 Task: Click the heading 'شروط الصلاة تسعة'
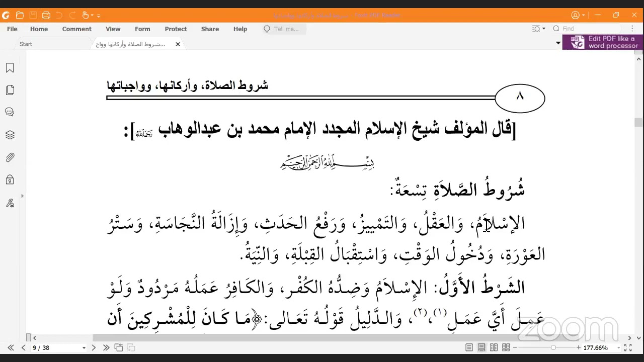coord(457,189)
